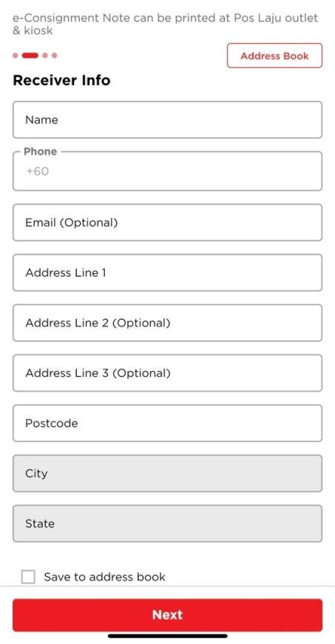Tap the home indicator bar
The image size is (335, 644).
[167, 636]
